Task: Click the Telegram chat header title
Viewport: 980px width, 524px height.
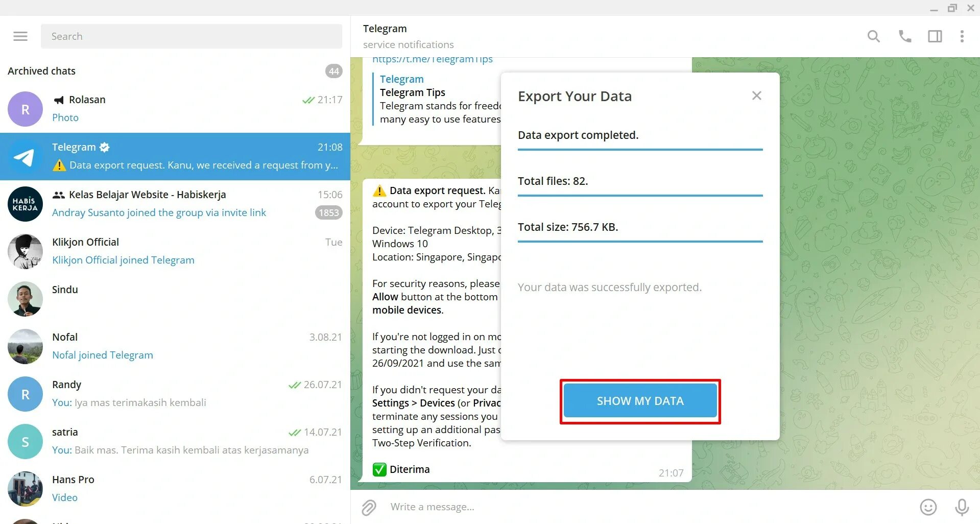Action: pyautogui.click(x=385, y=29)
